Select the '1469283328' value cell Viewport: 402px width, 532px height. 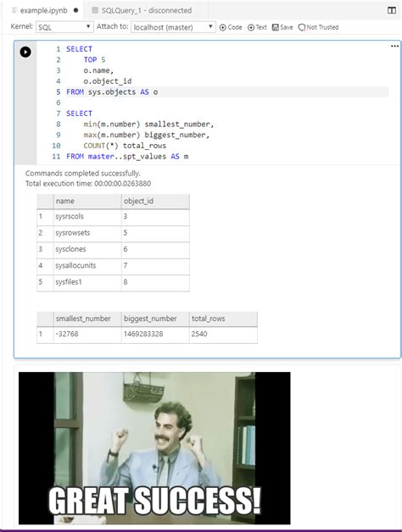point(155,335)
